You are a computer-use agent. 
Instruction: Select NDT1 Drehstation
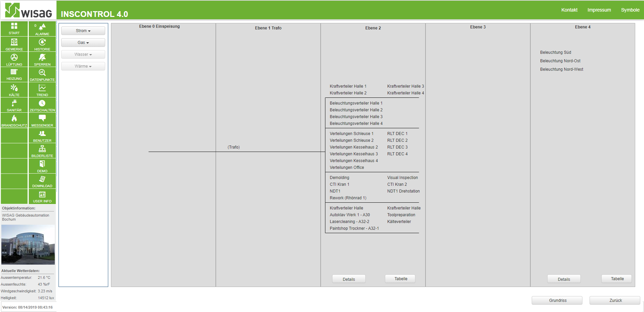click(x=404, y=191)
